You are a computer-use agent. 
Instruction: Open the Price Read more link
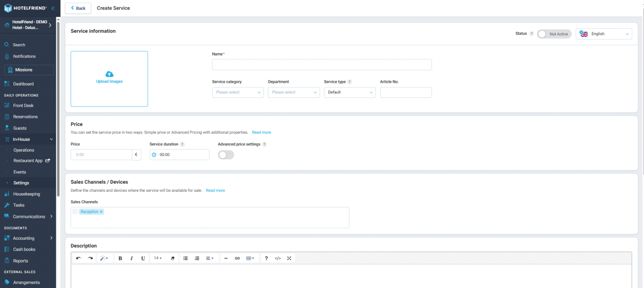pos(261,132)
